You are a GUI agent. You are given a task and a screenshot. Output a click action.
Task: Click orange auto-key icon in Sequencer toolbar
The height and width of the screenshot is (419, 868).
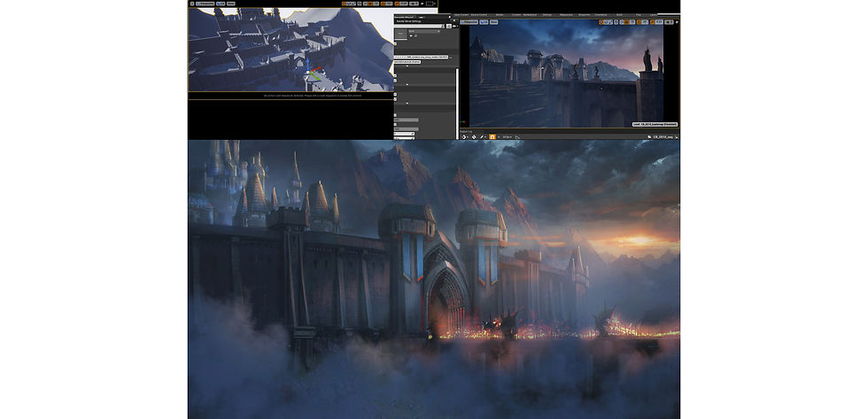[x=492, y=136]
